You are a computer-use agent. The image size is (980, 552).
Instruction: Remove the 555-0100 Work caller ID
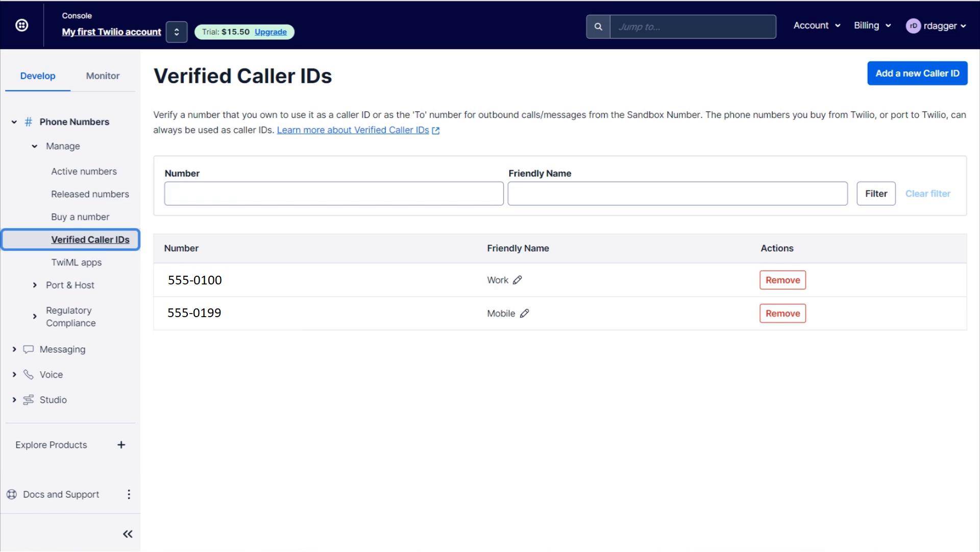[782, 280]
